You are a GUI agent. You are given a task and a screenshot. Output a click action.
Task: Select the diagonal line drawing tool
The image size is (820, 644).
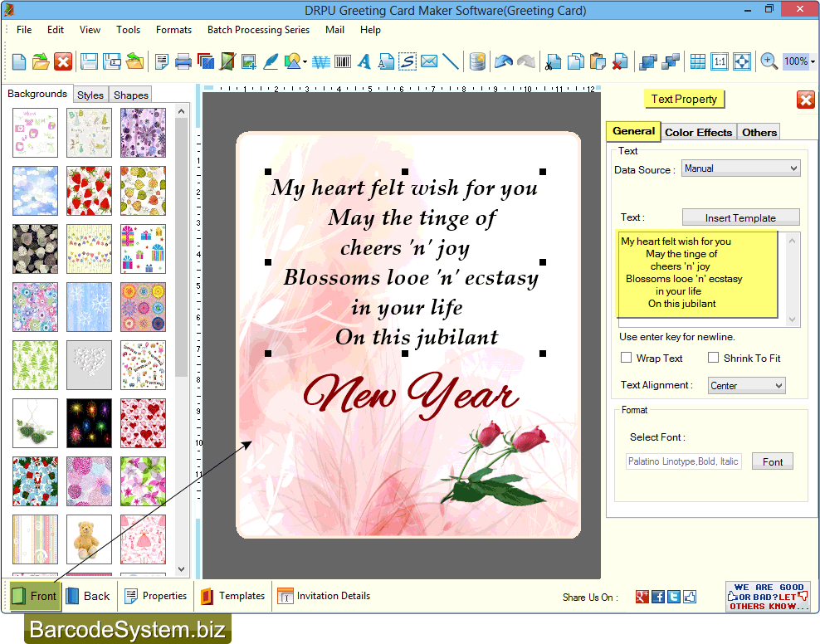(451, 61)
